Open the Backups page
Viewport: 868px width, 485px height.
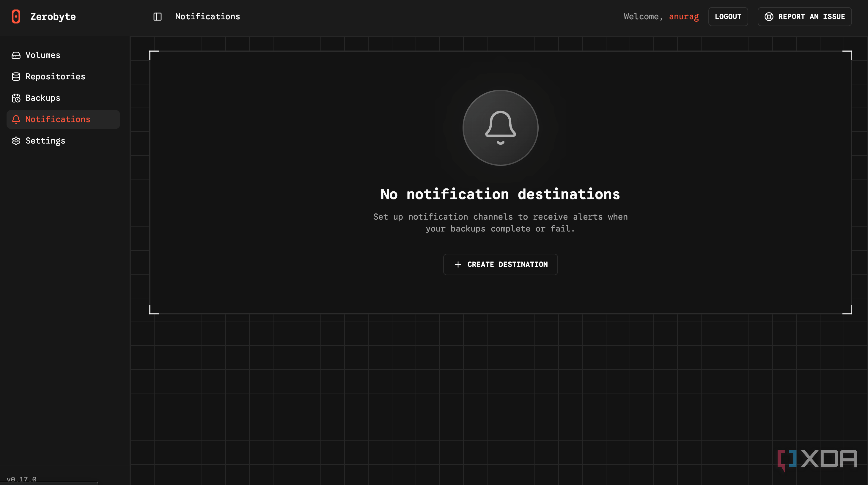(x=63, y=98)
